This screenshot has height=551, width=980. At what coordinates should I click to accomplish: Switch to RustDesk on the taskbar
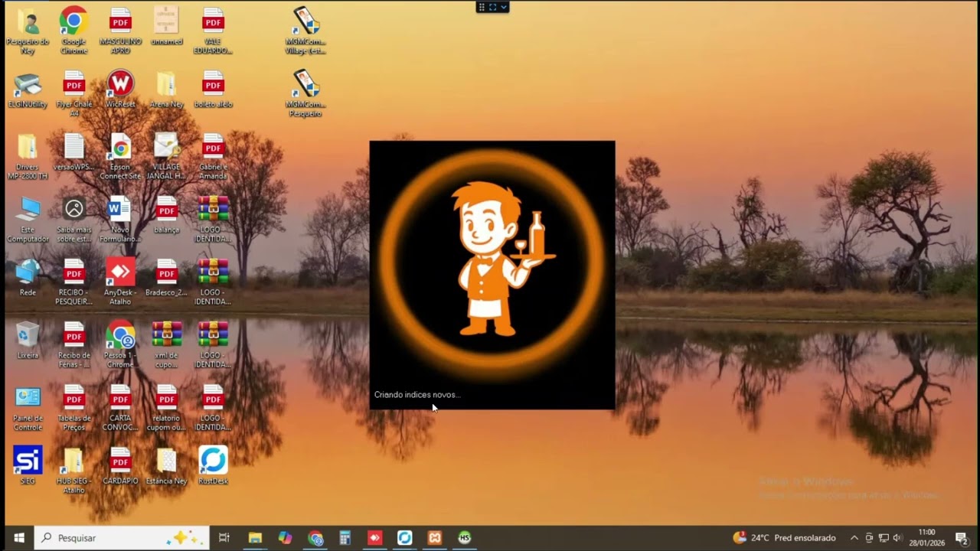coord(405,538)
